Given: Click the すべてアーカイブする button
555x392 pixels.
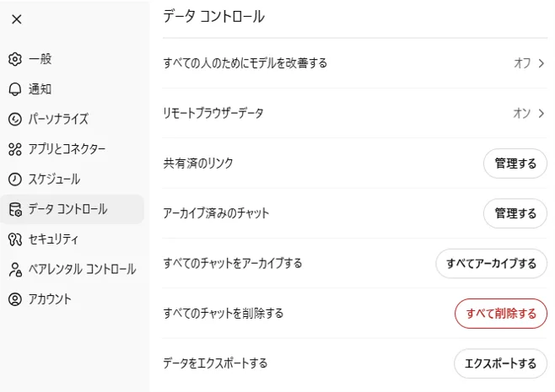Looking at the screenshot, I should pos(491,264).
